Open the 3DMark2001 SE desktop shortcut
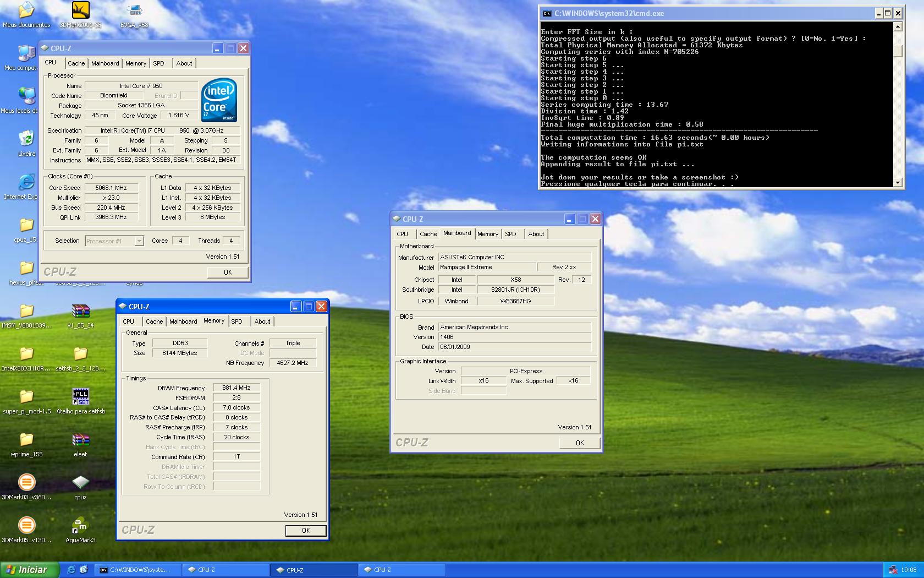The width and height of the screenshot is (924, 578). point(80,15)
